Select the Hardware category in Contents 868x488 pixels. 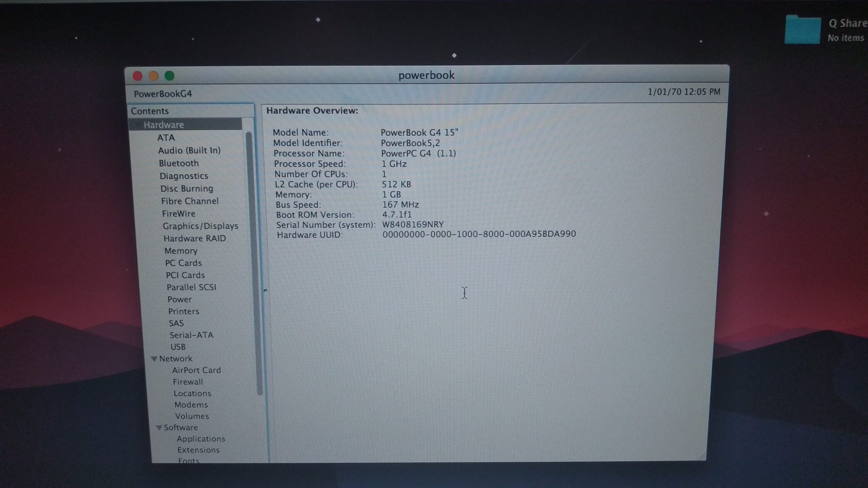[x=164, y=125]
